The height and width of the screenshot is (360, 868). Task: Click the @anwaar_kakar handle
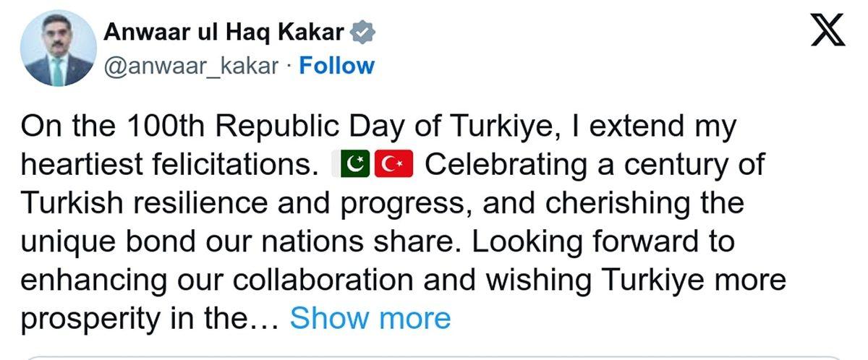(x=192, y=66)
